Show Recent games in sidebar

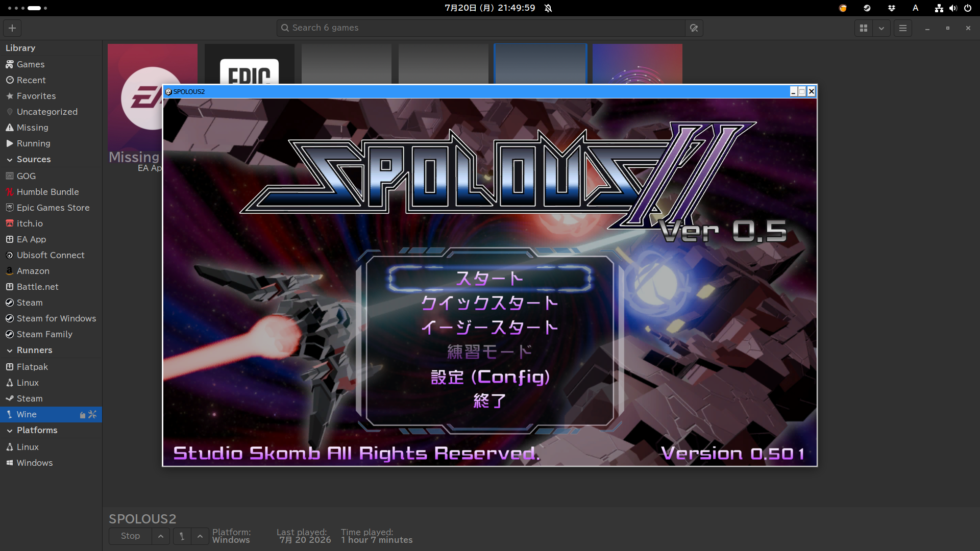51,80
